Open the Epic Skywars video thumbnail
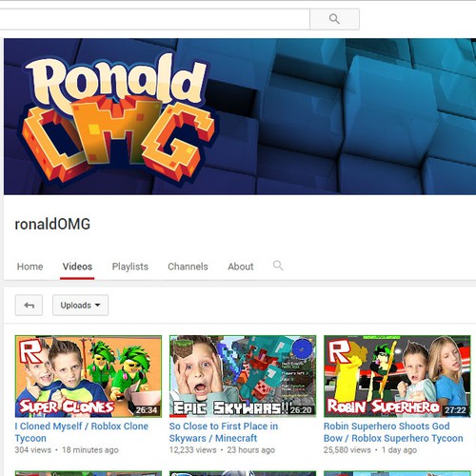Viewport: 476px width, 476px height. pos(243,376)
